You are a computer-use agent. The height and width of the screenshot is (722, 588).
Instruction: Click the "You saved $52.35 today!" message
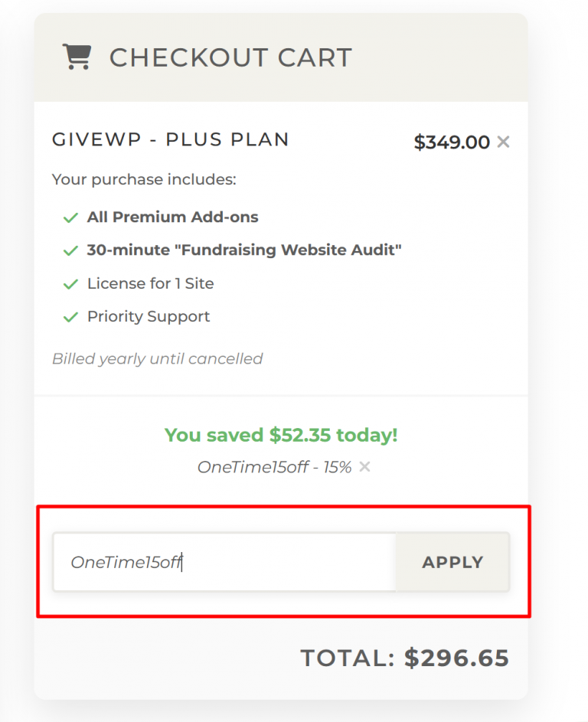pyautogui.click(x=281, y=435)
